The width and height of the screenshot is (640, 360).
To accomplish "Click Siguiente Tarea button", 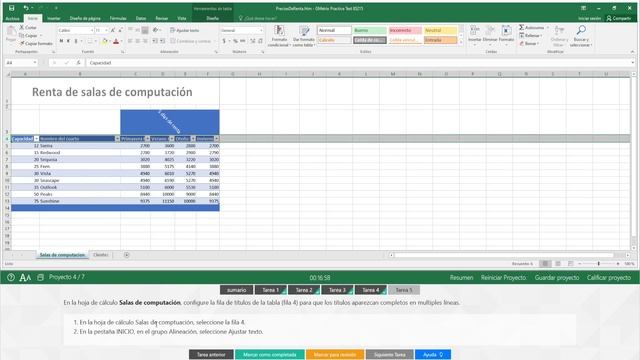I will [389, 354].
